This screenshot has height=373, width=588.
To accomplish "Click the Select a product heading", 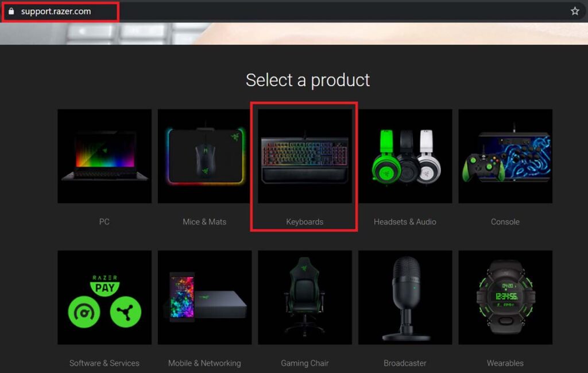I will click(x=308, y=80).
